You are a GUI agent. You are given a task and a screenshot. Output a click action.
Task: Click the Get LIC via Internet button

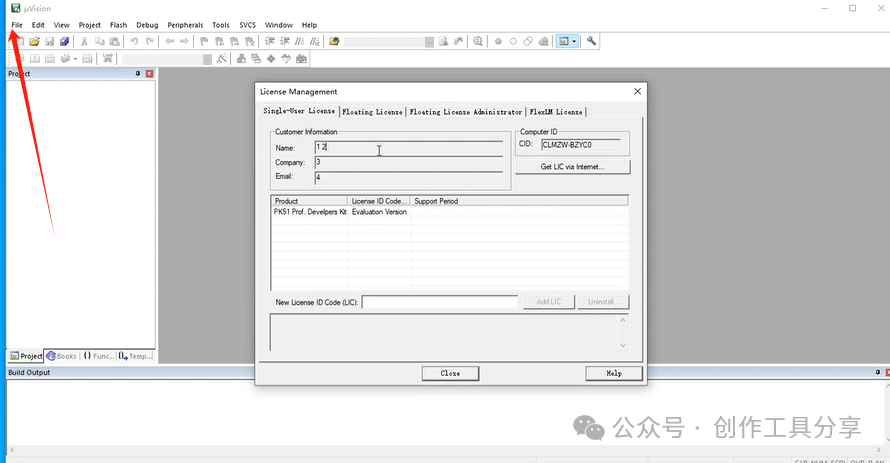coord(572,167)
